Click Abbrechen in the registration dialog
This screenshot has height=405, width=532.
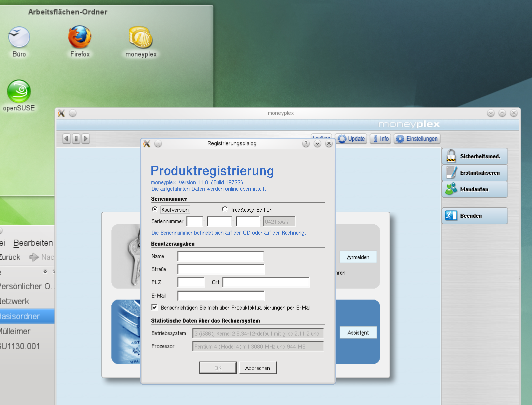point(258,368)
